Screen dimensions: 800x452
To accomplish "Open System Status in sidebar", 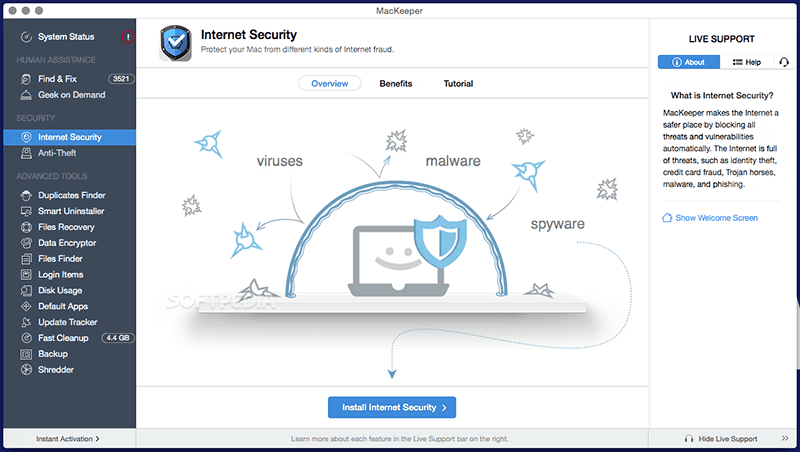I will tap(66, 37).
